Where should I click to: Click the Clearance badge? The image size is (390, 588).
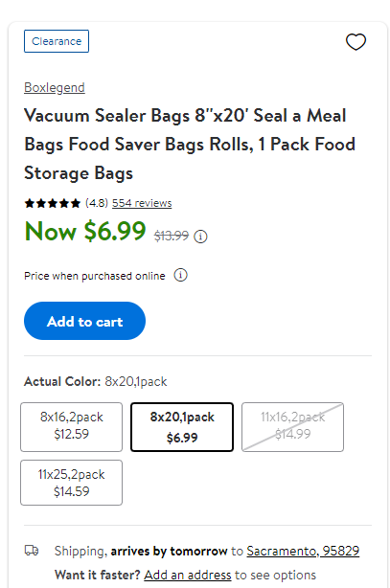pyautogui.click(x=57, y=41)
